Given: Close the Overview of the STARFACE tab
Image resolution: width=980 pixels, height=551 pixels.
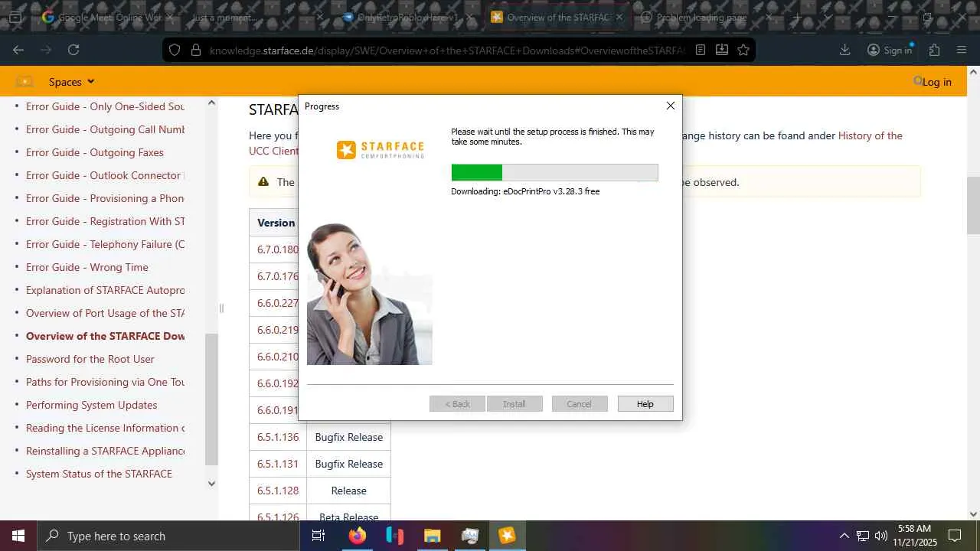Looking at the screenshot, I should 619,17.
